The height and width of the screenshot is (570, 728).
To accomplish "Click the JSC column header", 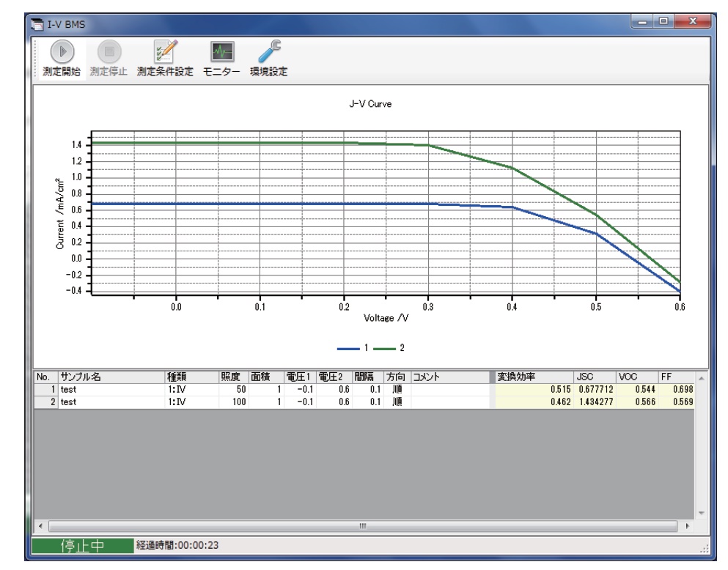I will tap(595, 377).
